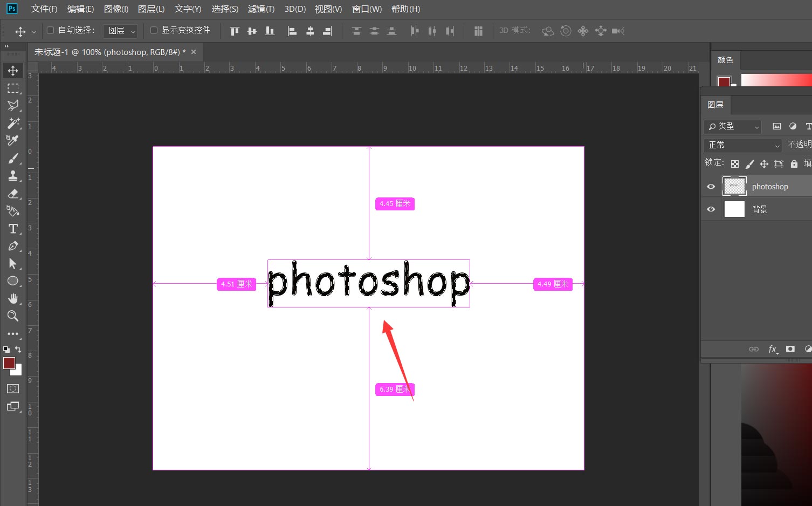Toggle prevent artboard auto-nesting lock
This screenshot has height=506, width=812.
(x=779, y=163)
